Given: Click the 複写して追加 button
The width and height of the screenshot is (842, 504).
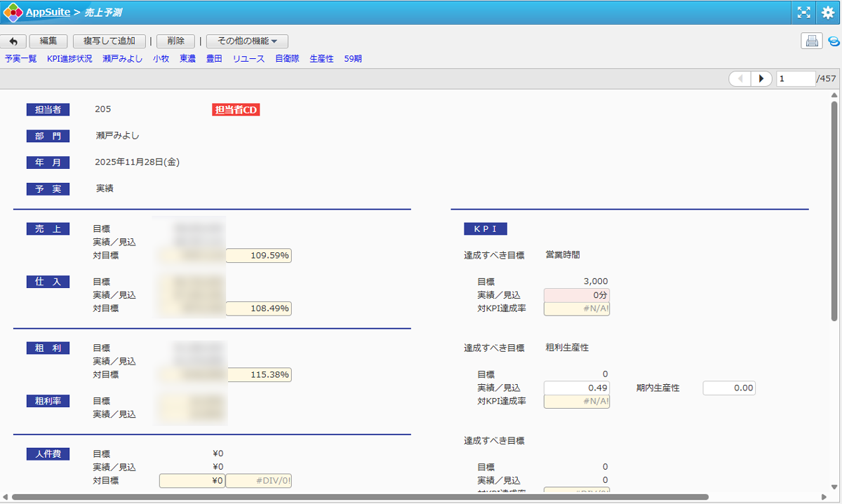Looking at the screenshot, I should coord(109,41).
